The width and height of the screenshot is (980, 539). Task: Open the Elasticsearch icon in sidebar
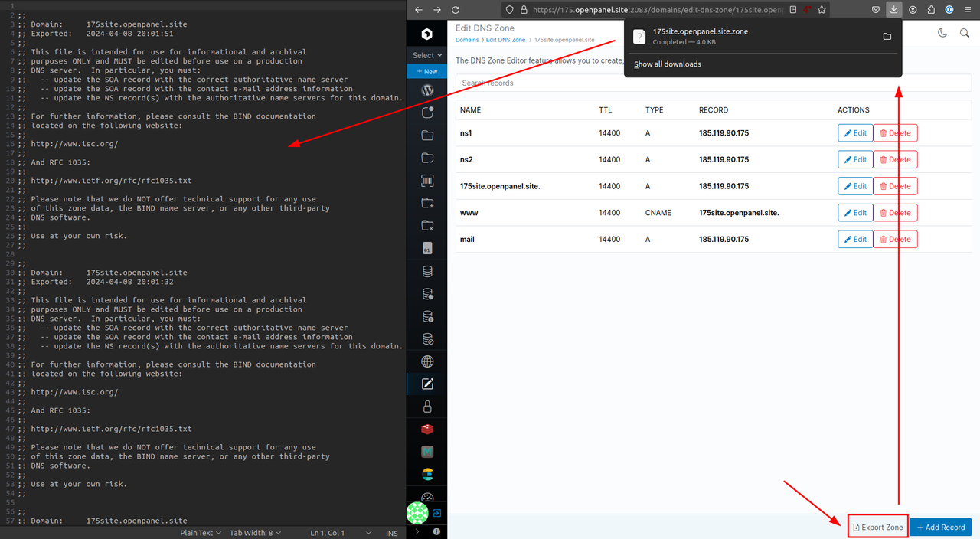point(427,475)
